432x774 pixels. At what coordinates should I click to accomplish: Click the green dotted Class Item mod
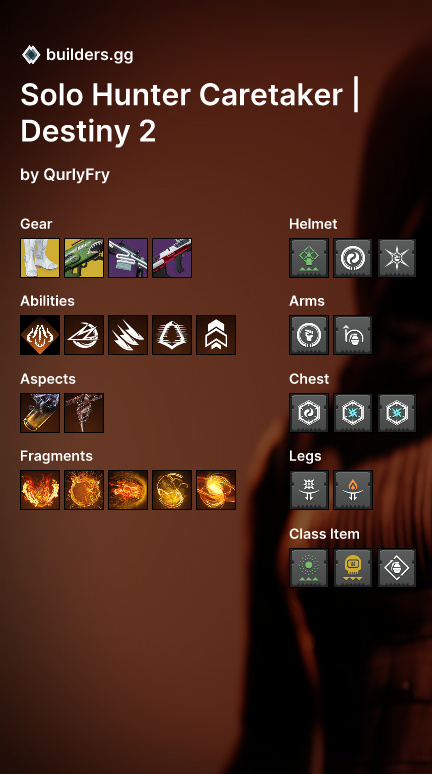[309, 568]
